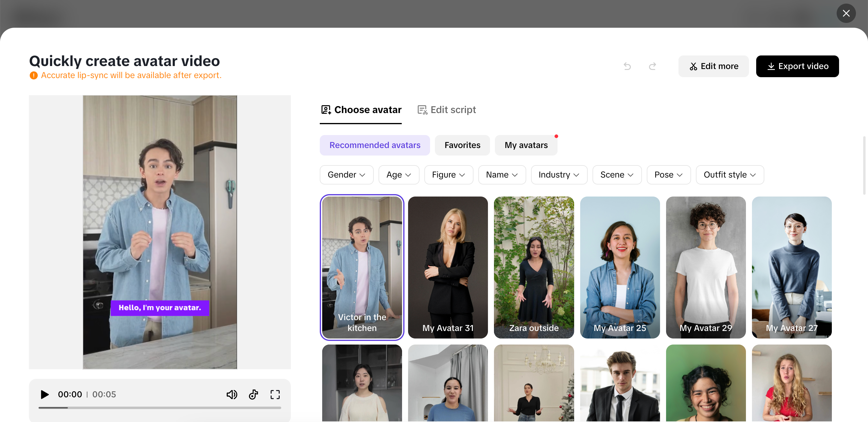The height and width of the screenshot is (422, 868).
Task: Click the Export video button
Action: pos(797,66)
